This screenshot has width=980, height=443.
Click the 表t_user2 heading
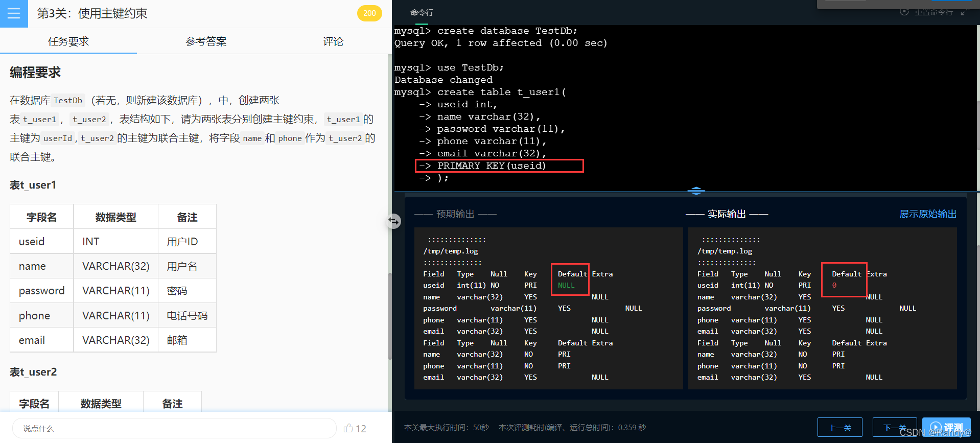click(33, 372)
